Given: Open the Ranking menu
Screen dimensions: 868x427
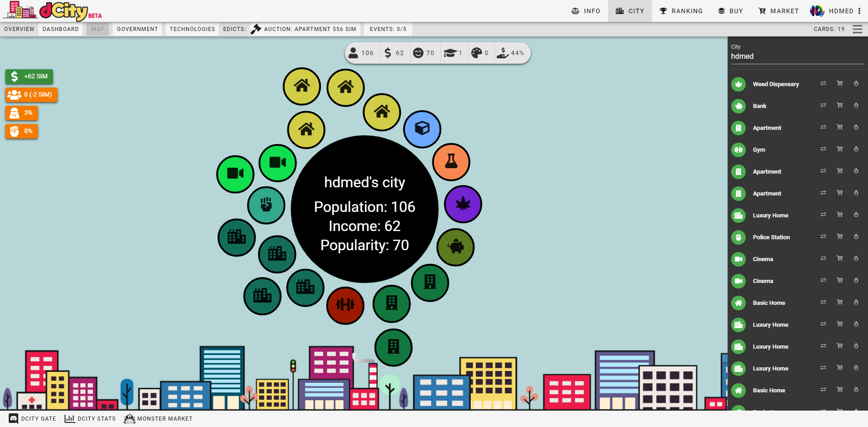Looking at the screenshot, I should pos(681,11).
